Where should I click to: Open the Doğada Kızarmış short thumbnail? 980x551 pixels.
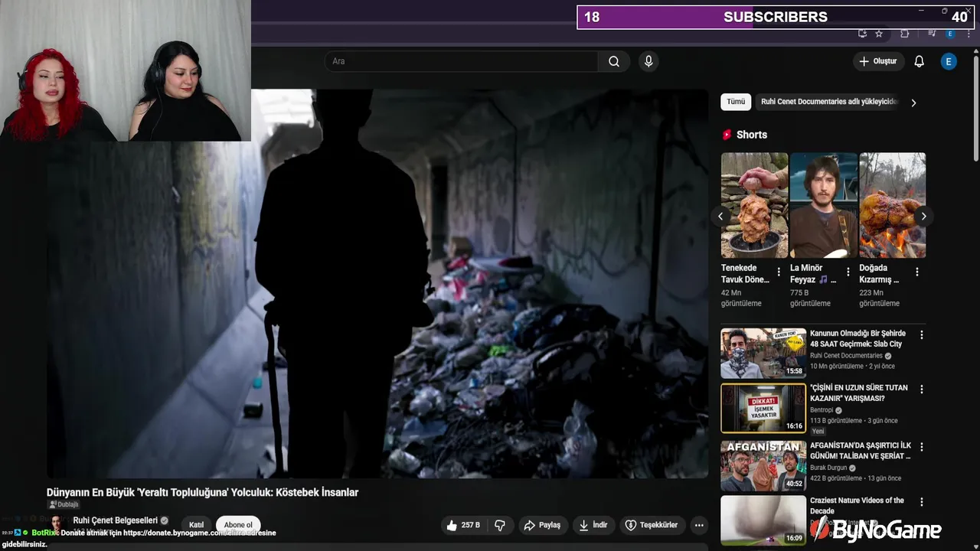pyautogui.click(x=893, y=205)
